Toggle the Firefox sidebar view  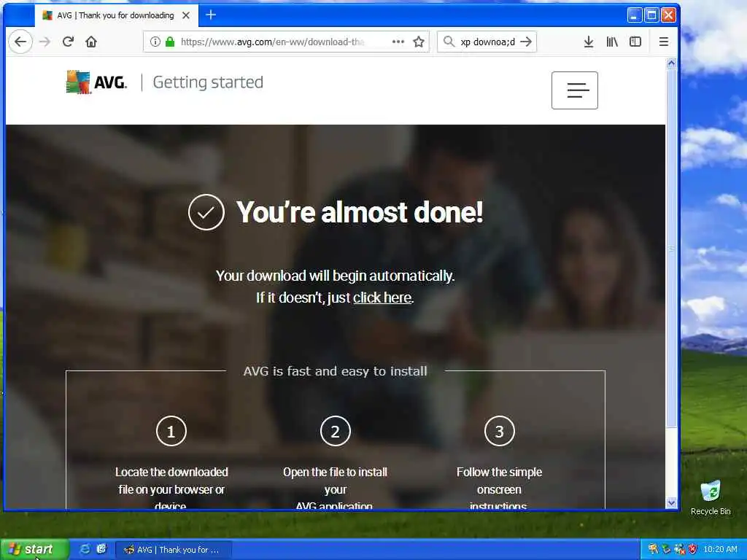[x=635, y=42]
